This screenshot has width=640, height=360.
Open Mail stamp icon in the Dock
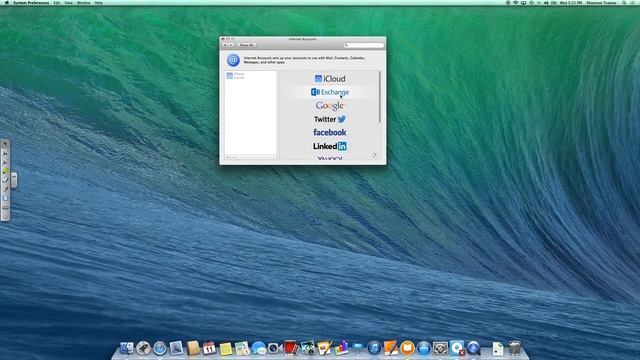pos(176,348)
